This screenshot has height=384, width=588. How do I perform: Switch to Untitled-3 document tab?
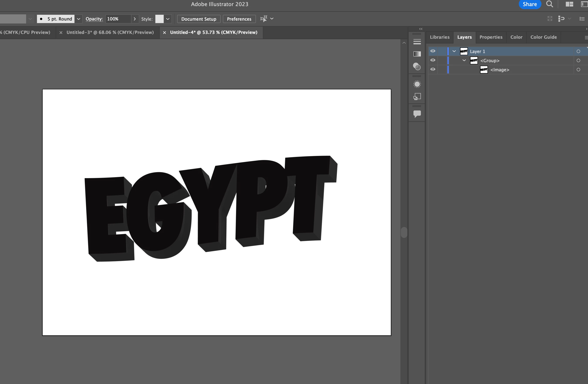pos(110,32)
